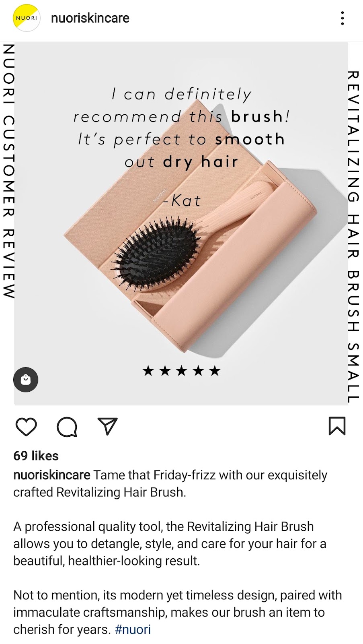Open the NUORI profile avatar
The image size is (363, 644).
tap(26, 18)
